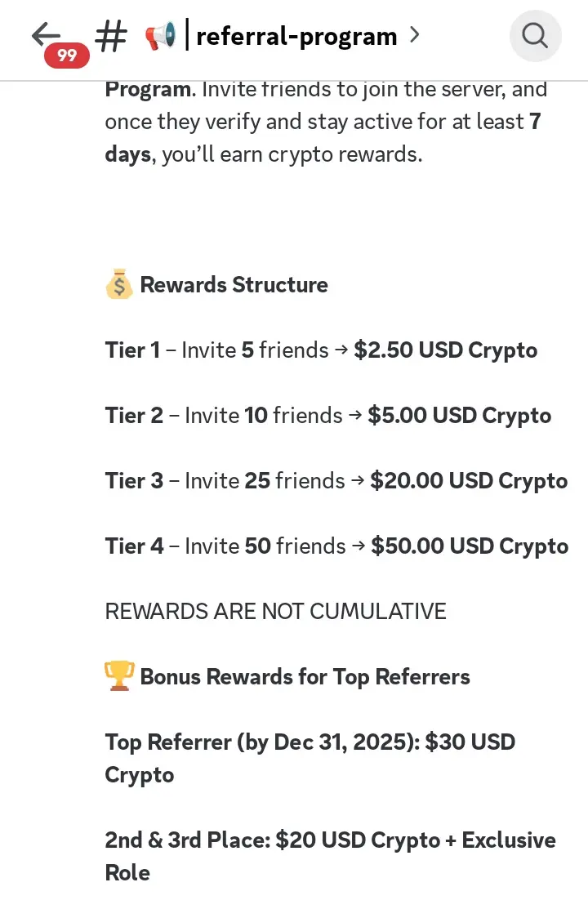This screenshot has height=918, width=588.
Task: Tap the red 99 unread badge
Action: [67, 56]
